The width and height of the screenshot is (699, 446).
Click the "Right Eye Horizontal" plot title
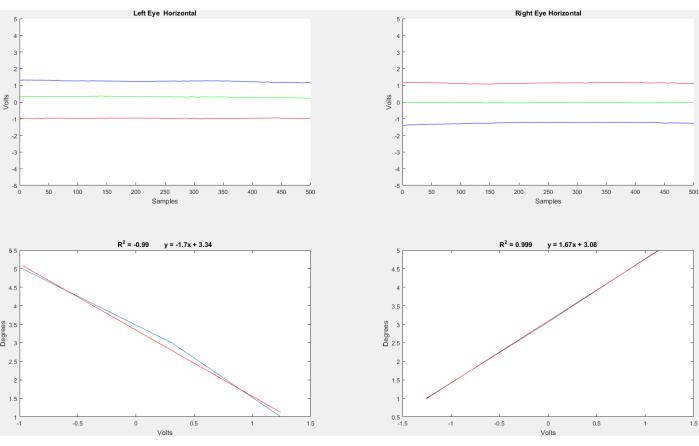(548, 13)
